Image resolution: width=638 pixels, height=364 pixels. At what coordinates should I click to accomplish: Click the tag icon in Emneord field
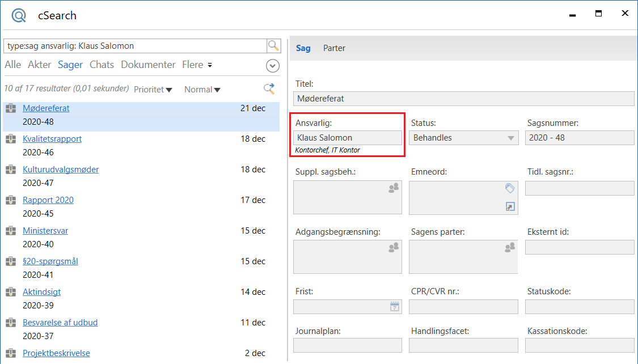click(509, 188)
